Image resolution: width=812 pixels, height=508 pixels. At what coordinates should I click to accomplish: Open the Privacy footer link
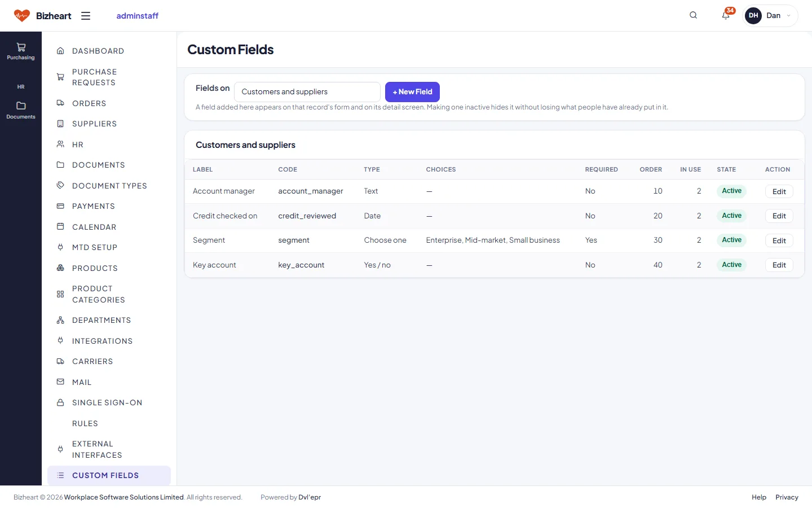pos(787,497)
